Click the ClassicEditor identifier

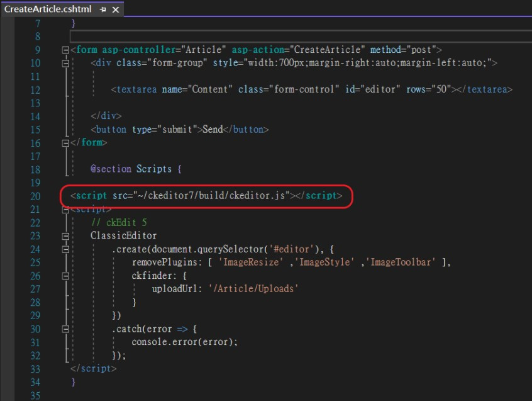pos(123,235)
